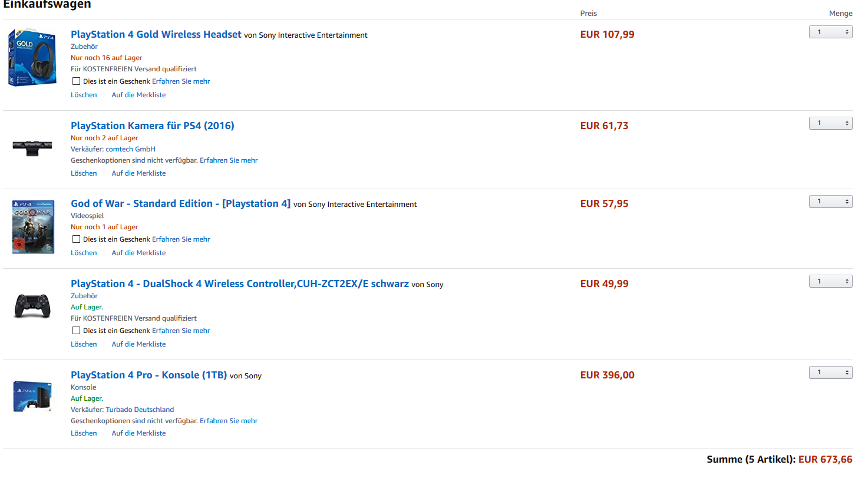
Task: Delete PlayStation Kamera from the cart
Action: 84,173
